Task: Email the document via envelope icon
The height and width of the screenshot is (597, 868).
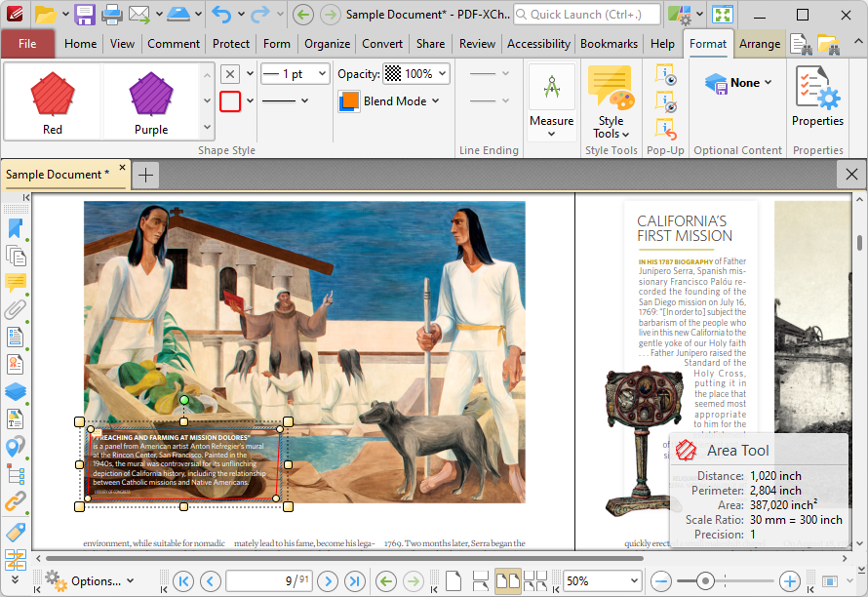Action: [139, 15]
